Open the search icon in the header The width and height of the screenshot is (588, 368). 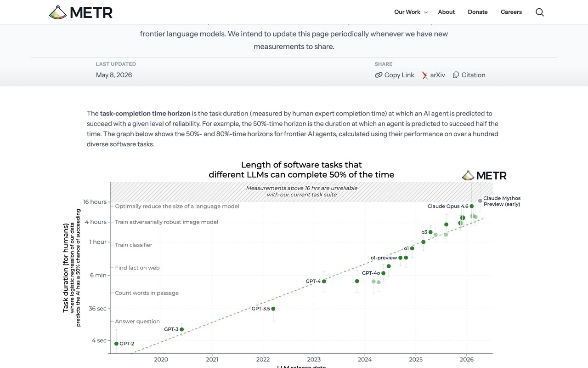point(540,12)
